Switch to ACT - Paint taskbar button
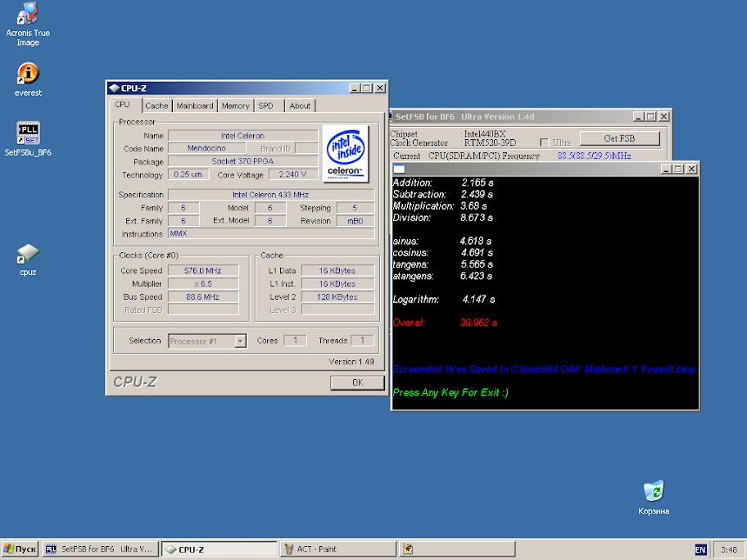 tap(338, 549)
